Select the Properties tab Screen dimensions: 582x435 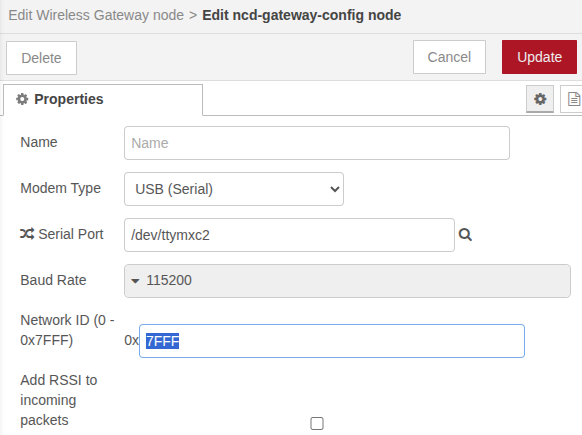pos(103,99)
